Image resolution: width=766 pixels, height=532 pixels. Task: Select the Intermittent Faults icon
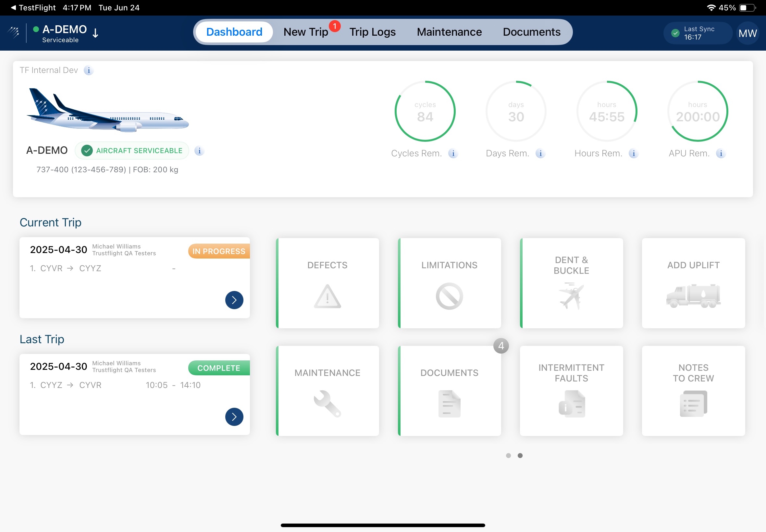pos(571,404)
